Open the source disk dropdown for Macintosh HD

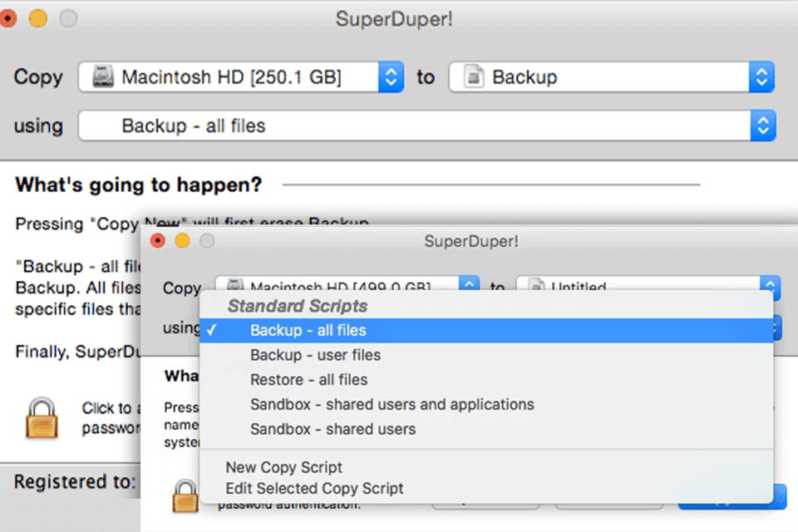(391, 76)
